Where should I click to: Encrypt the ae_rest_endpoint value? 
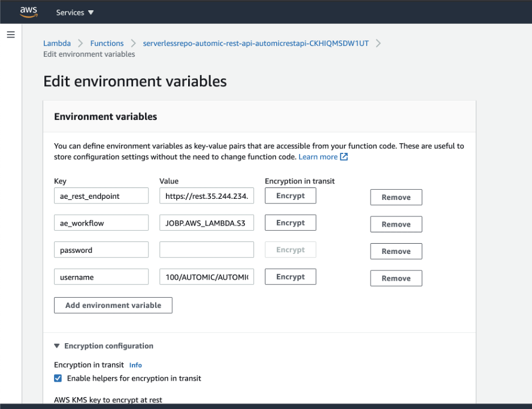point(290,196)
